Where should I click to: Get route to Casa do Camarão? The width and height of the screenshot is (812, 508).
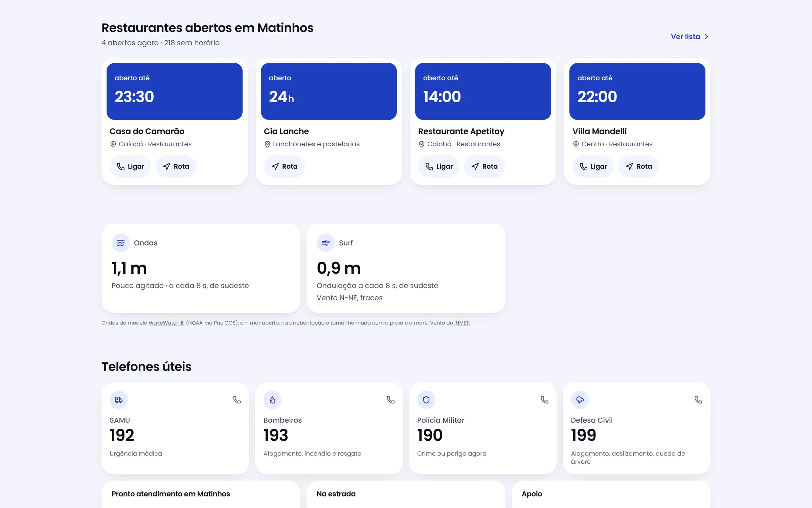pos(176,166)
